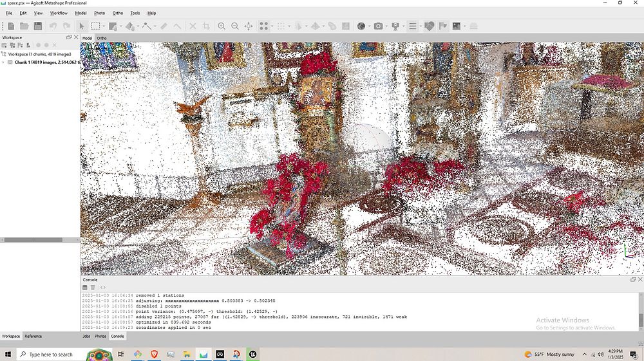Select the Navigation arrow tool
The height and width of the screenshot is (361, 644).
pos(82,26)
